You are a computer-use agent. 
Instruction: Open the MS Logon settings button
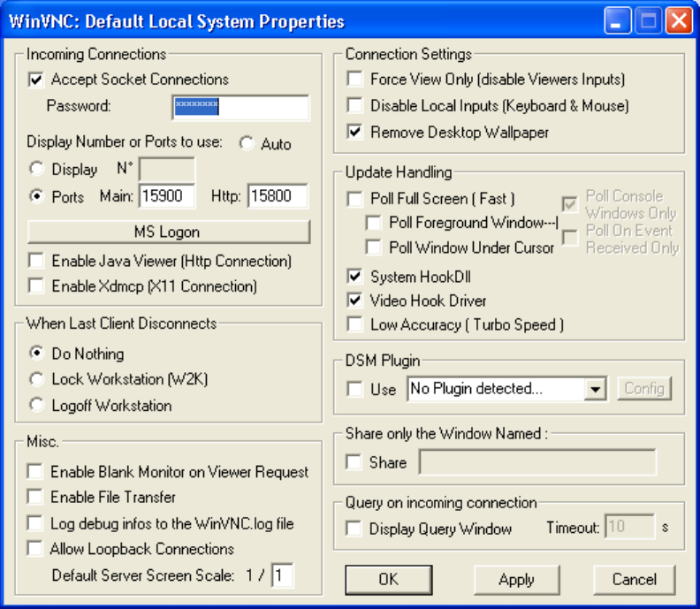click(x=169, y=232)
